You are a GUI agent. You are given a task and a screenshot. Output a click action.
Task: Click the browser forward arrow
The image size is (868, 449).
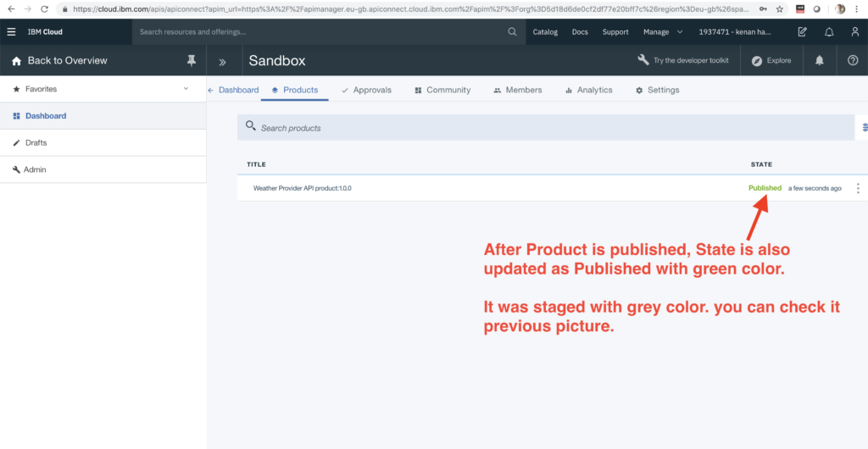pos(28,8)
